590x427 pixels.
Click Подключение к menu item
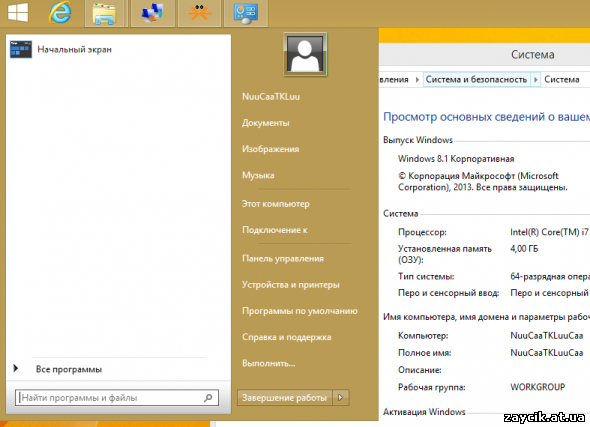click(x=275, y=230)
